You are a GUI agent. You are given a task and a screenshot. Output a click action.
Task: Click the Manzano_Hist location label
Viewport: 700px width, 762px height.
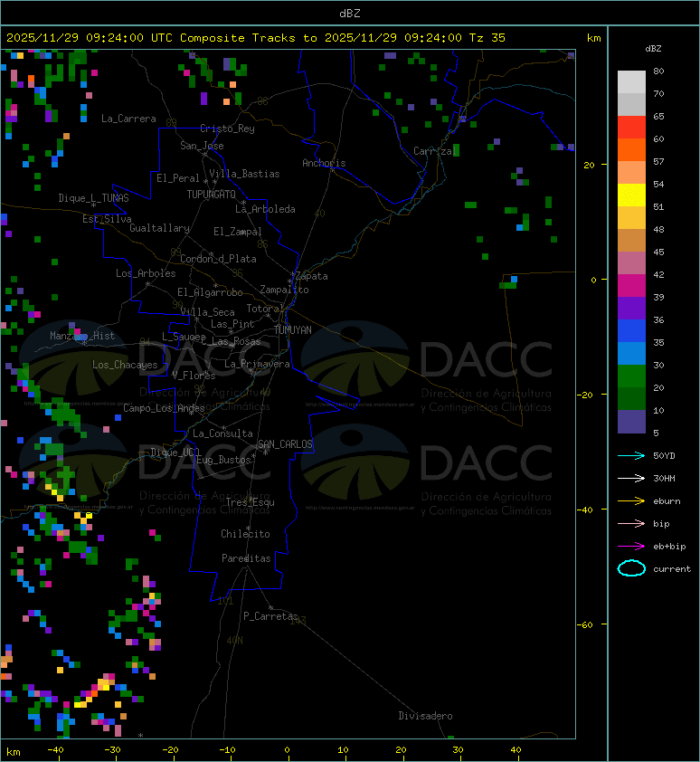[82, 336]
